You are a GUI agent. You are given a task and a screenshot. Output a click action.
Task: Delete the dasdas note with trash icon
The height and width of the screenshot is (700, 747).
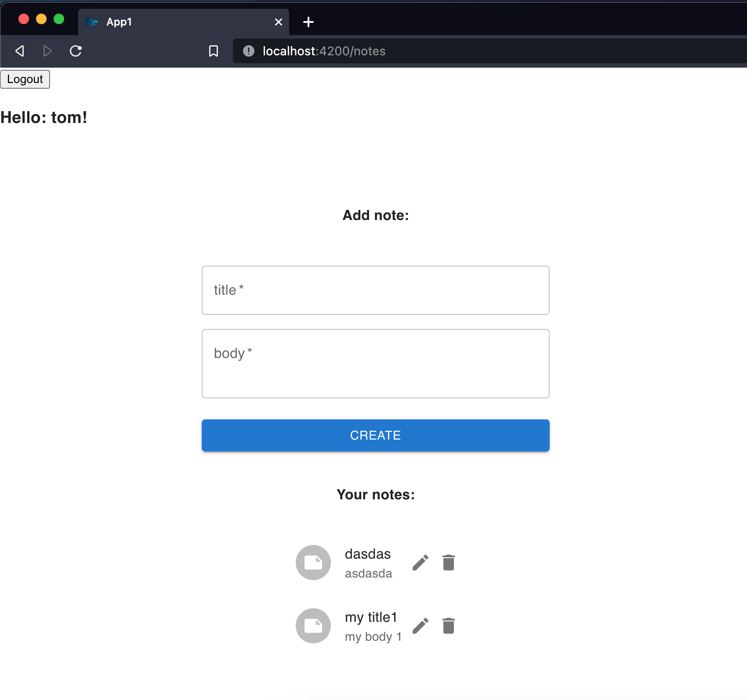[449, 563]
